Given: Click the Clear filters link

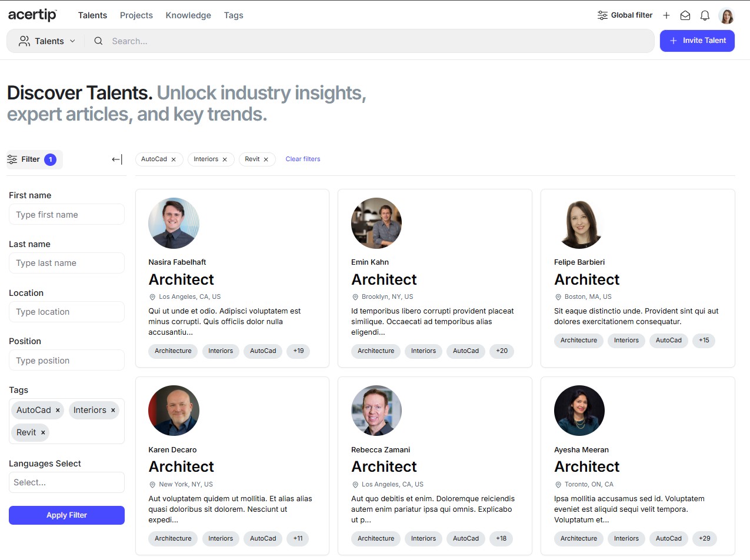Looking at the screenshot, I should [303, 159].
